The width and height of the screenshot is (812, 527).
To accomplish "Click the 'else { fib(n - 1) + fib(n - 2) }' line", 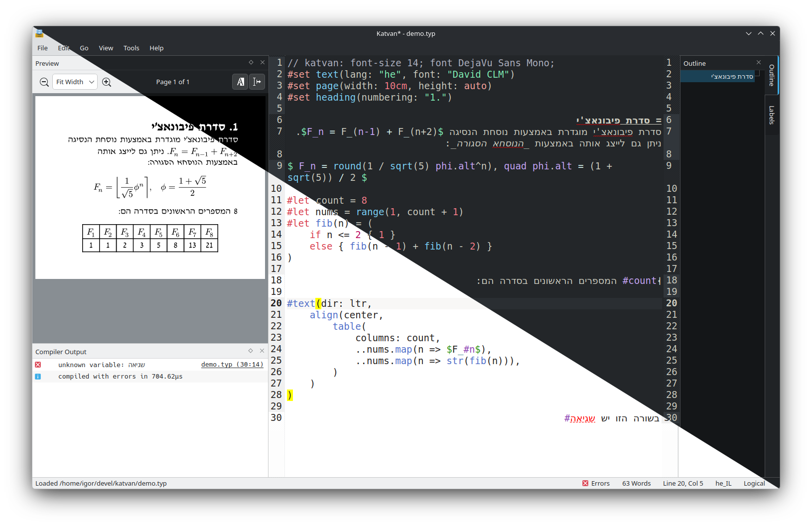I will [x=401, y=247].
